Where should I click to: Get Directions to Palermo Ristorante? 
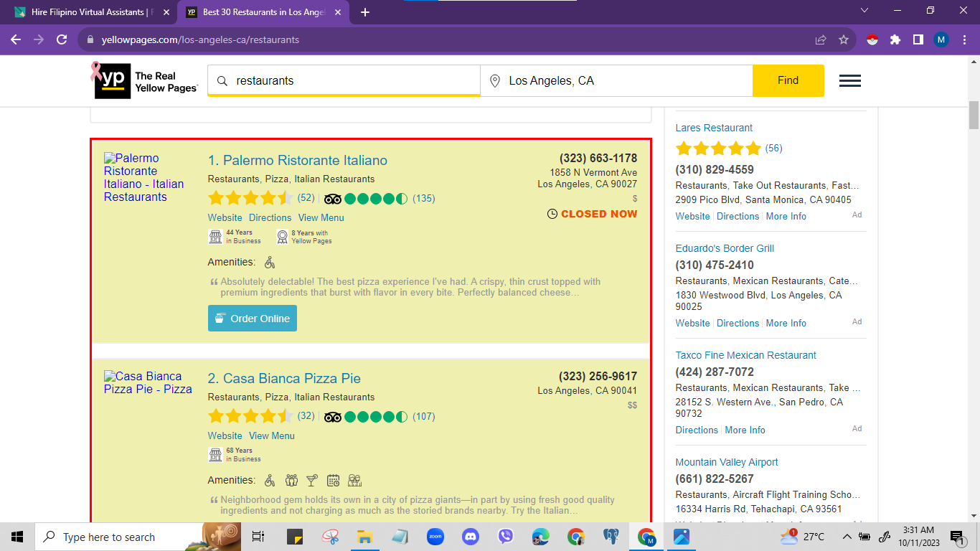(270, 217)
